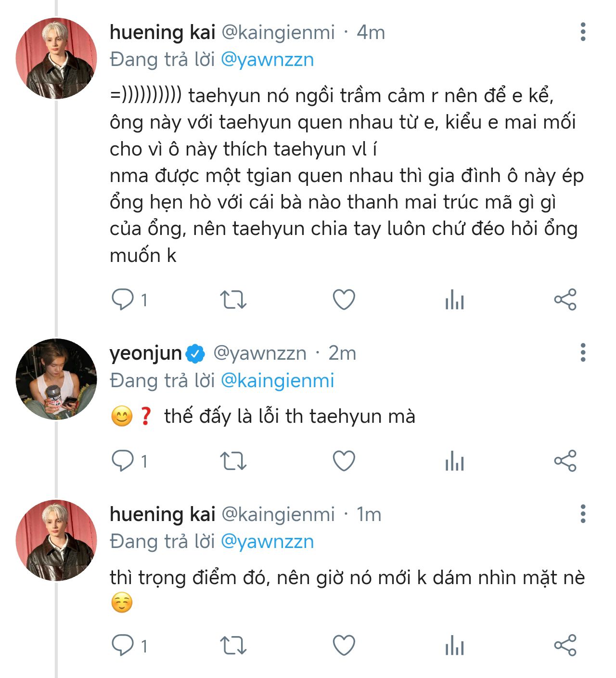The image size is (616, 678).
Task: Open yeonjun's profile picture
Action: 56,379
